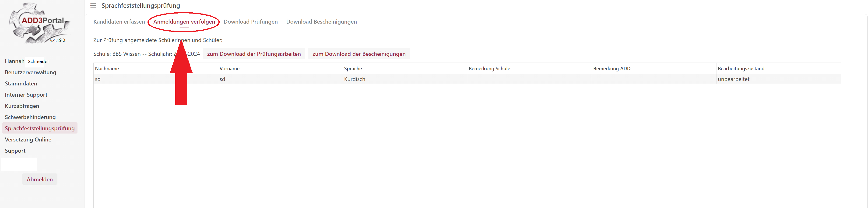
Task: Click zum Download der Prüfungsarbeiten button
Action: tap(254, 54)
